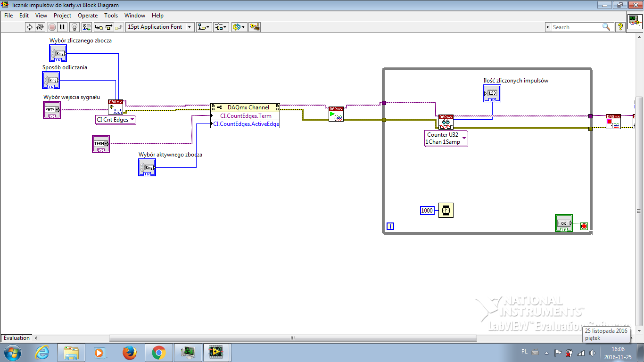The width and height of the screenshot is (644, 362).
Task: Click the horizontal scrollbar thumb
Action: (x=293, y=338)
